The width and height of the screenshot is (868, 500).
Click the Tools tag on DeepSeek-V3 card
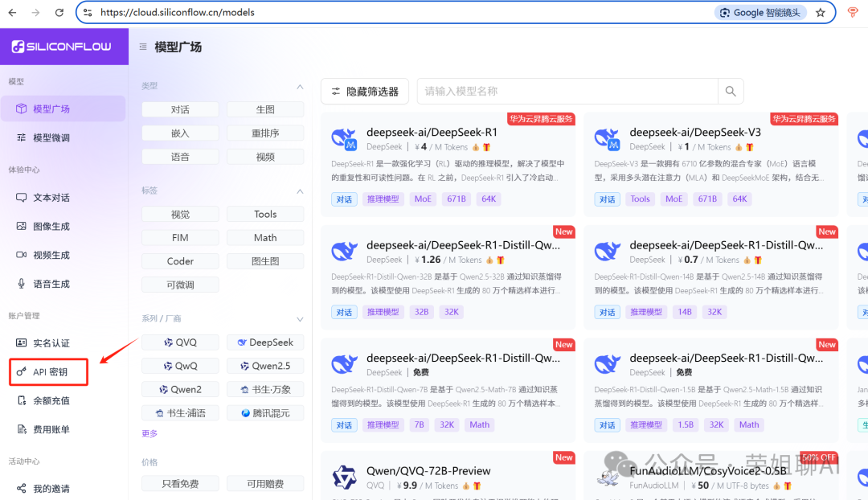tap(640, 199)
